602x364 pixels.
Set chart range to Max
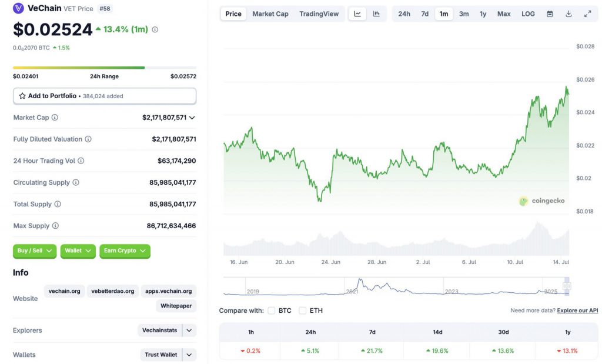point(504,14)
